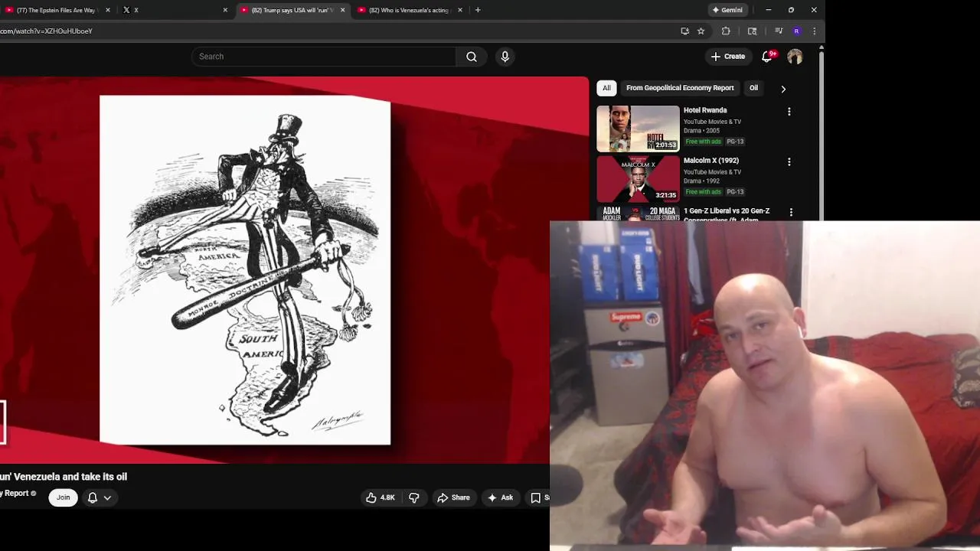Open YouTube notifications bell
Image resolution: width=980 pixels, height=551 pixels.
767,57
